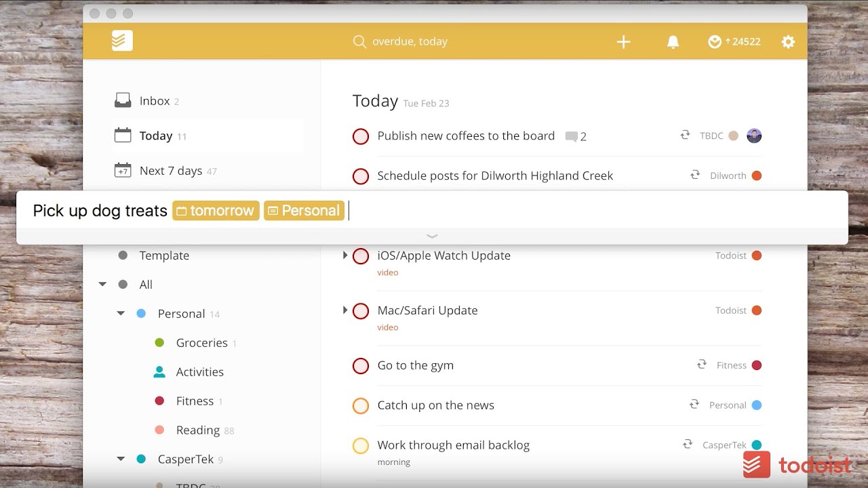Image resolution: width=868 pixels, height=488 pixels.
Task: Click calendar icon in tomorrow chip
Action: (x=181, y=211)
